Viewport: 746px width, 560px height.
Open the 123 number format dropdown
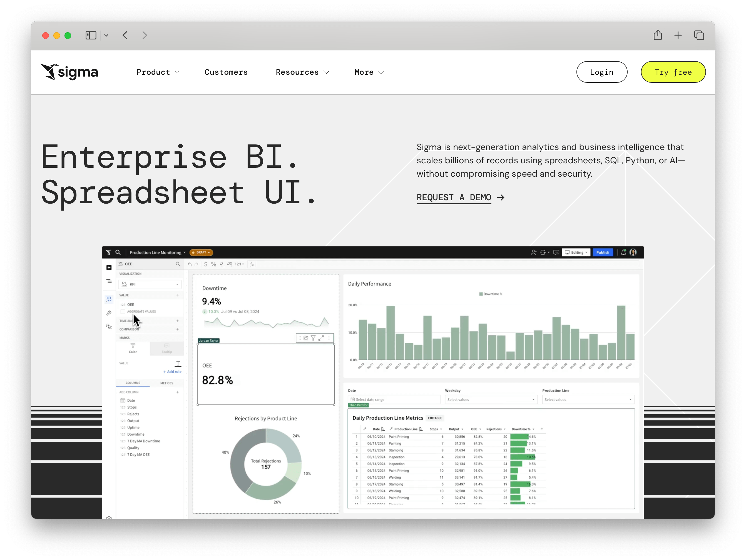click(x=240, y=264)
